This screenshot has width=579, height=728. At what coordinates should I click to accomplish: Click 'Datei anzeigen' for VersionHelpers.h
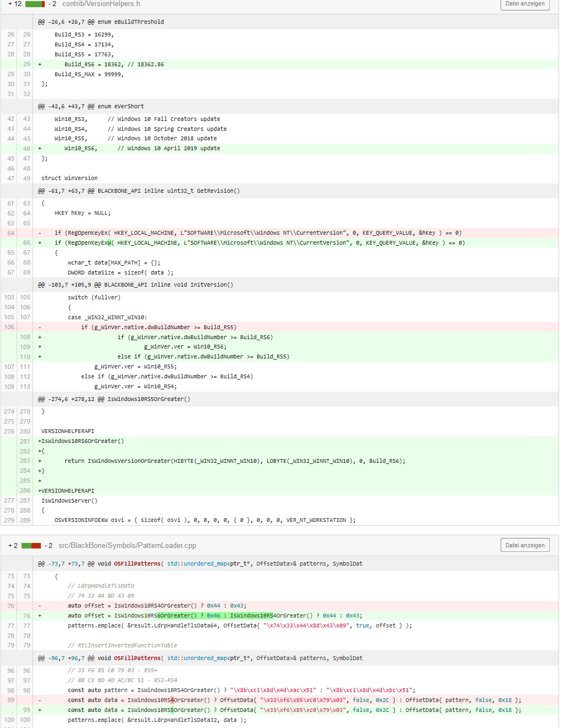pos(524,4)
